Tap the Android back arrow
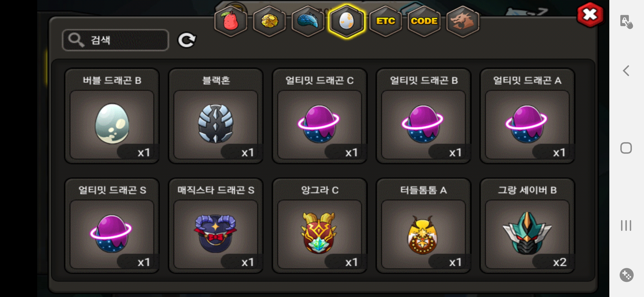The width and height of the screenshot is (644, 297). coord(626,71)
